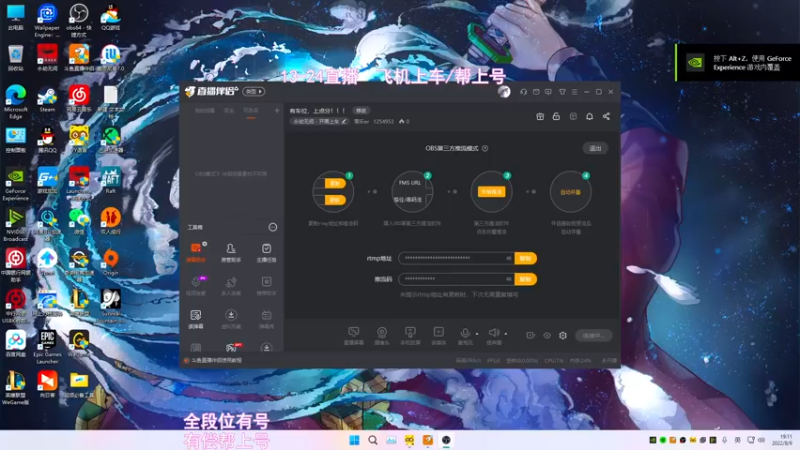Open Microsoft Edge desktop shortcut
This screenshot has width=800, height=450.
click(x=16, y=102)
